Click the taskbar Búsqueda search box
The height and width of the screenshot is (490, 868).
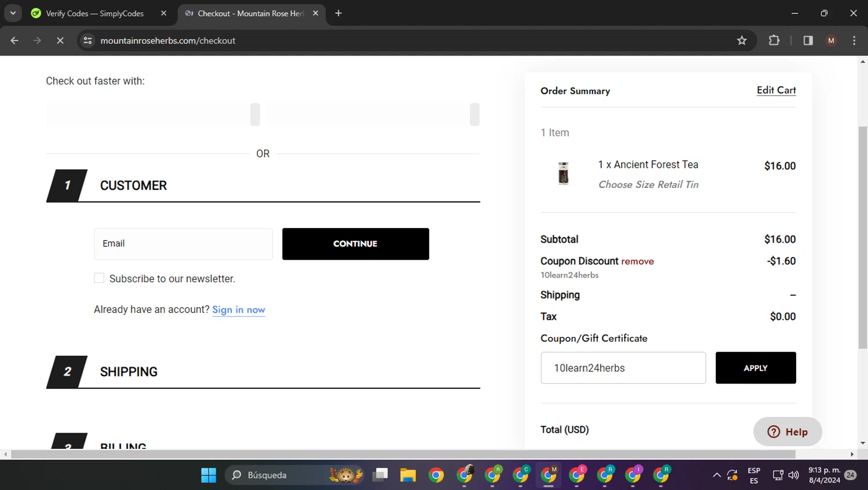(295, 475)
